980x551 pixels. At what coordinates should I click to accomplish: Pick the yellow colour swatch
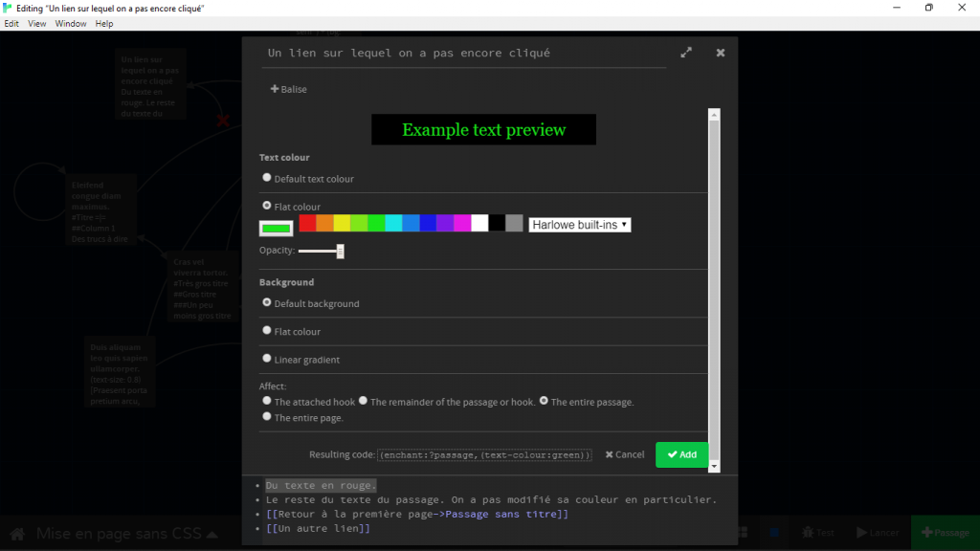click(342, 223)
